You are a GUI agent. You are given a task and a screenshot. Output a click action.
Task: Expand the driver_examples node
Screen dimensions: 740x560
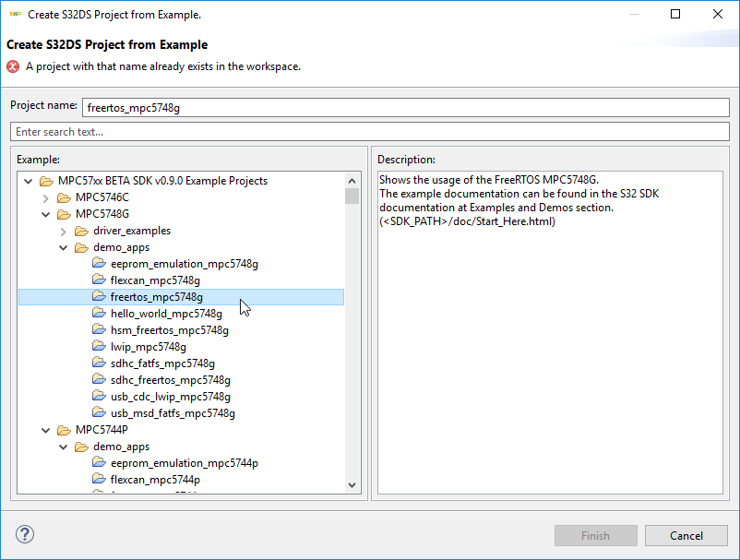(64, 231)
